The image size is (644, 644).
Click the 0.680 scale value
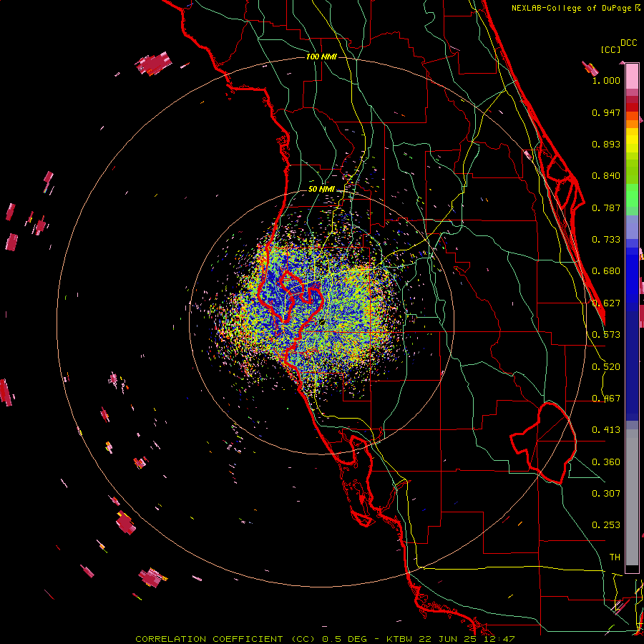coord(606,271)
